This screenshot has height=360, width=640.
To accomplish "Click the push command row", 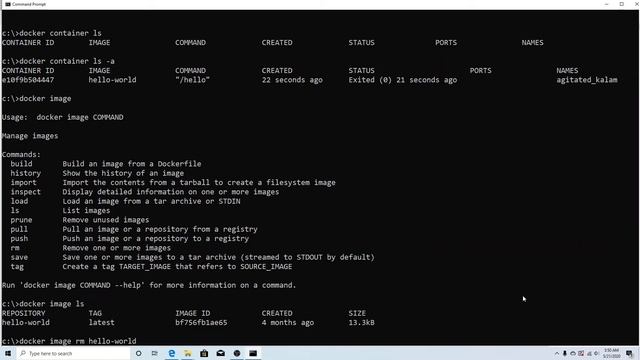I will coord(129,239).
